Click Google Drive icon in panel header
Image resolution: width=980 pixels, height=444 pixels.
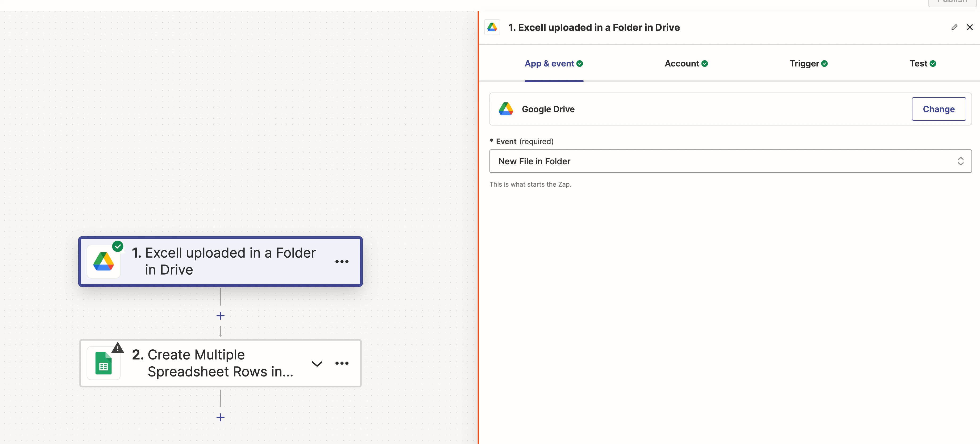click(x=492, y=27)
